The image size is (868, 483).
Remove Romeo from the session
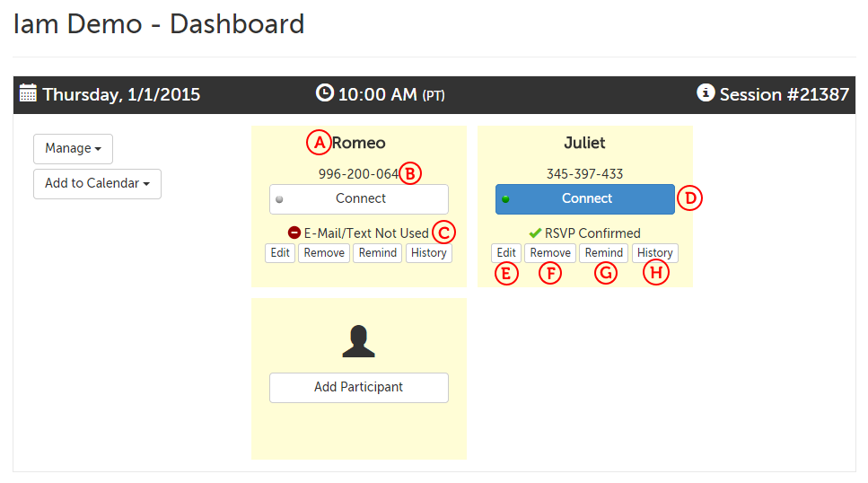click(x=324, y=253)
